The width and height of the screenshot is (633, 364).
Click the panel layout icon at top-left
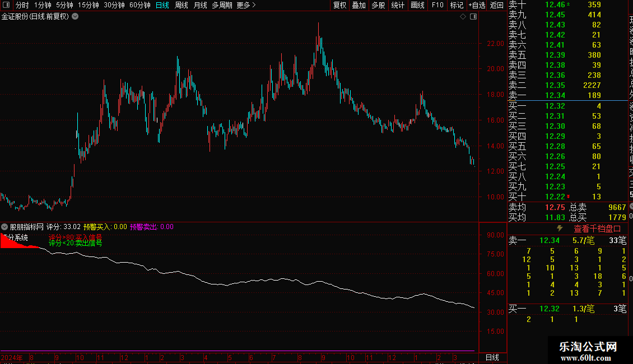coord(6,5)
